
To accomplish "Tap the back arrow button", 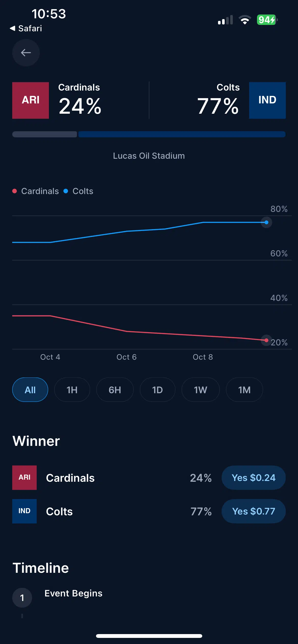I will tap(26, 53).
